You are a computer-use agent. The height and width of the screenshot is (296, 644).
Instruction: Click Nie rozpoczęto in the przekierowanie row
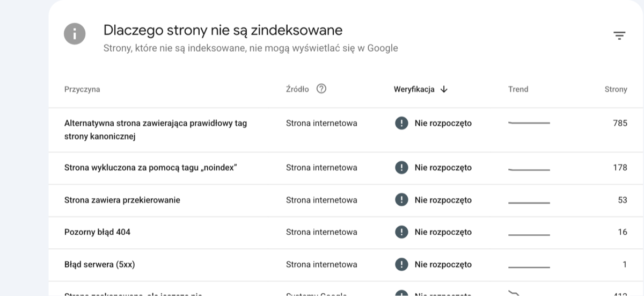pyautogui.click(x=443, y=200)
